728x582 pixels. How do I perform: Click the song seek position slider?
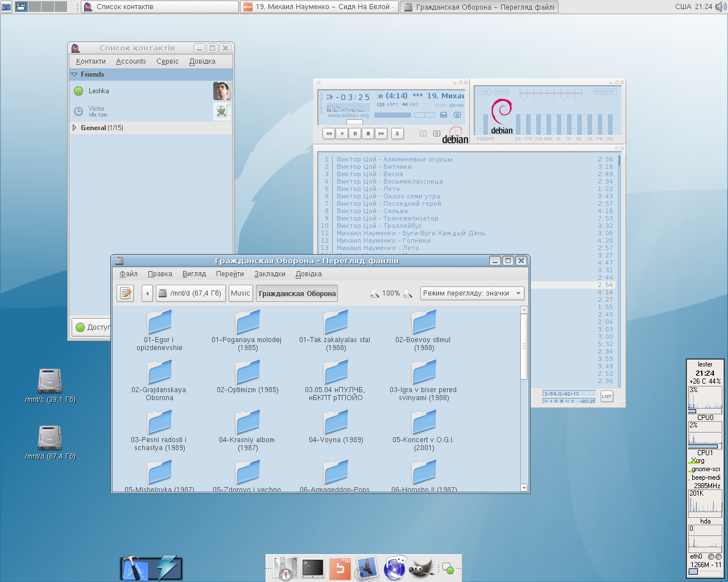tap(354, 122)
